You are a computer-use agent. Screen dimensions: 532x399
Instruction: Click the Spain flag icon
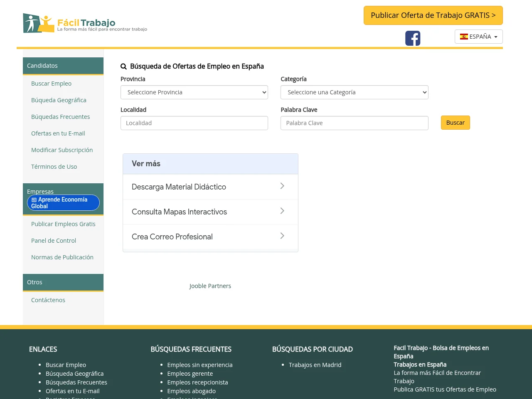coord(464,37)
